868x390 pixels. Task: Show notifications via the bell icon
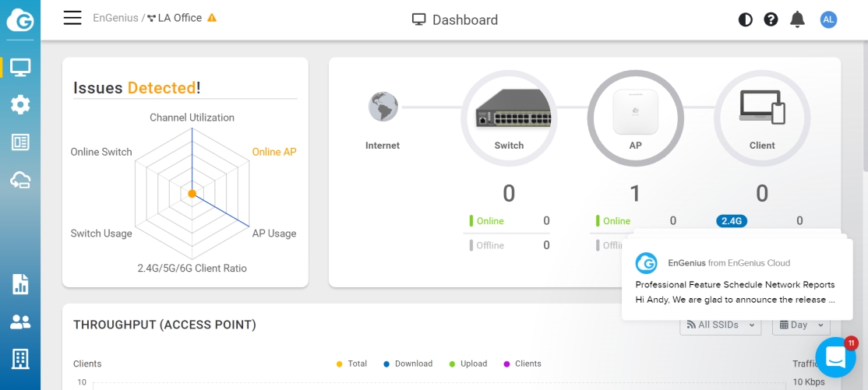pos(797,19)
